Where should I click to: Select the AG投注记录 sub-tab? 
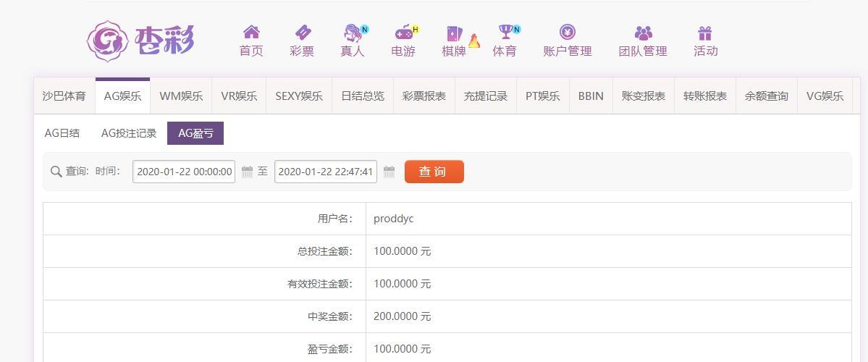(129, 133)
